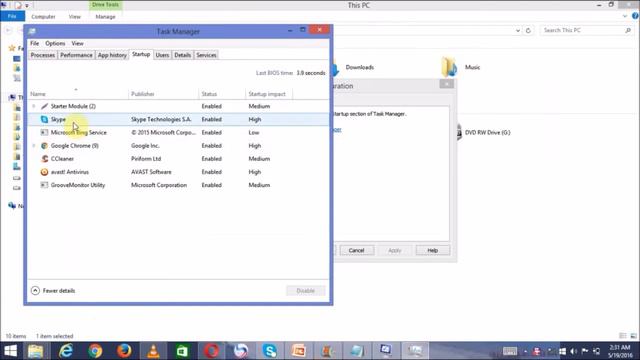Screen dimensions: 640x360
Task: Click the blue File tab in This PC
Action: click(x=12, y=16)
